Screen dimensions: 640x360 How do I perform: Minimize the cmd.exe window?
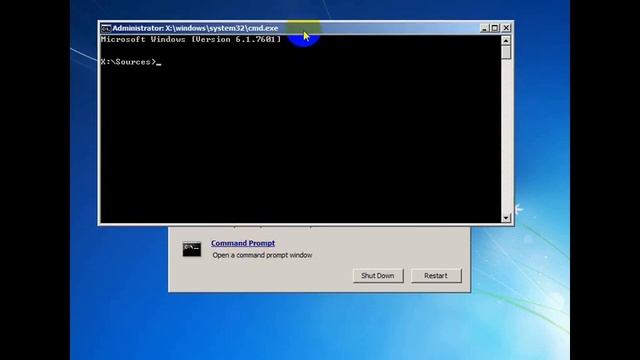tap(484, 28)
